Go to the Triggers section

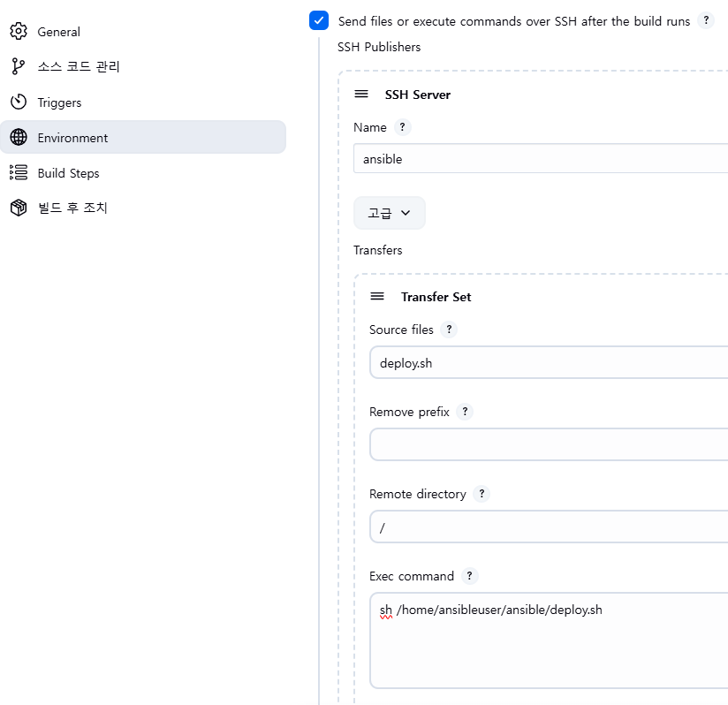143,102
